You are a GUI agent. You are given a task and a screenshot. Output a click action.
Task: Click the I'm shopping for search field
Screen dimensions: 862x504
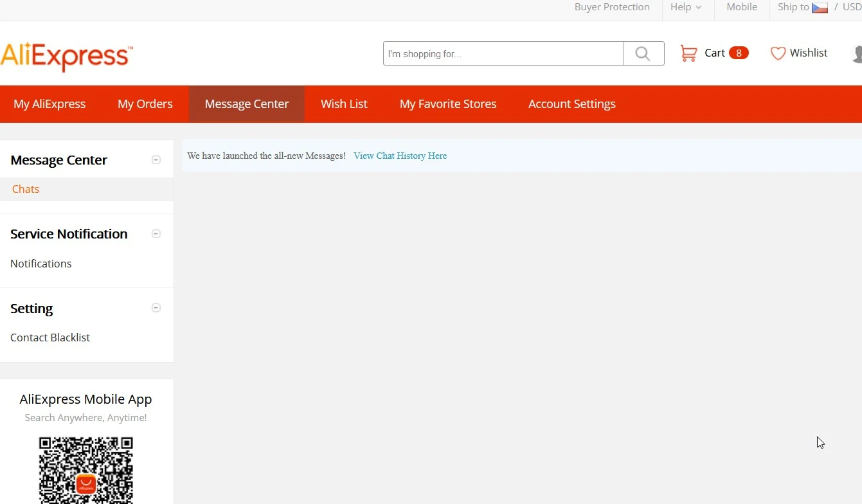(503, 53)
